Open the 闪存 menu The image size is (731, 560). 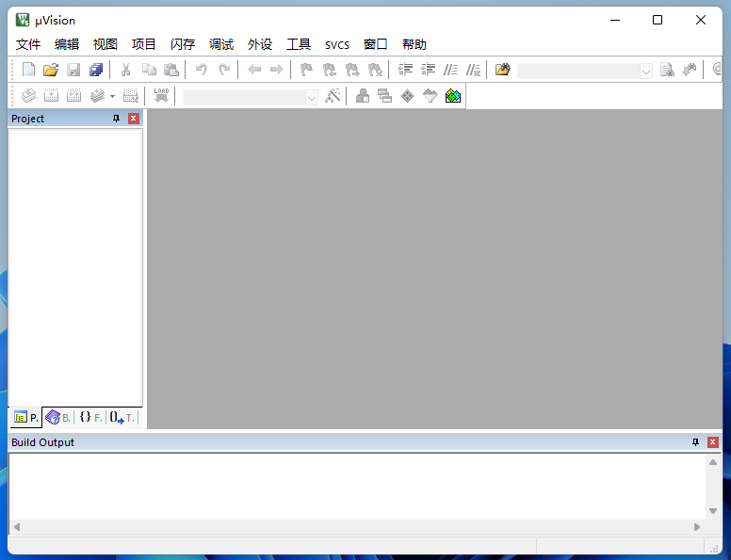pyautogui.click(x=183, y=44)
